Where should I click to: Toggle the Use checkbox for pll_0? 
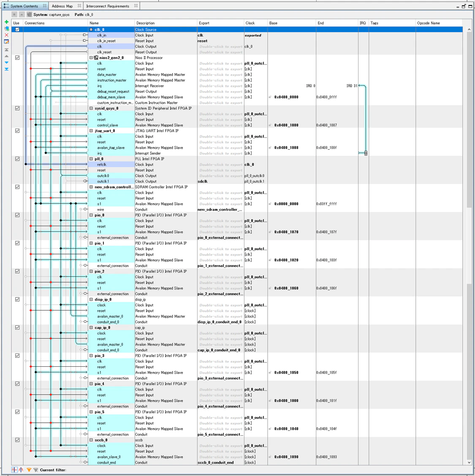tap(17, 159)
